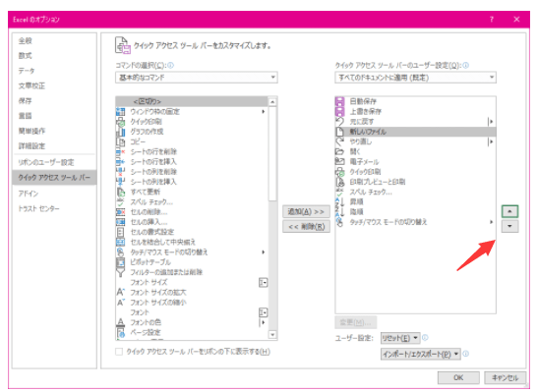Switch to リボンのユーザー設定 category
This screenshot has width=538, height=392.
(46, 162)
